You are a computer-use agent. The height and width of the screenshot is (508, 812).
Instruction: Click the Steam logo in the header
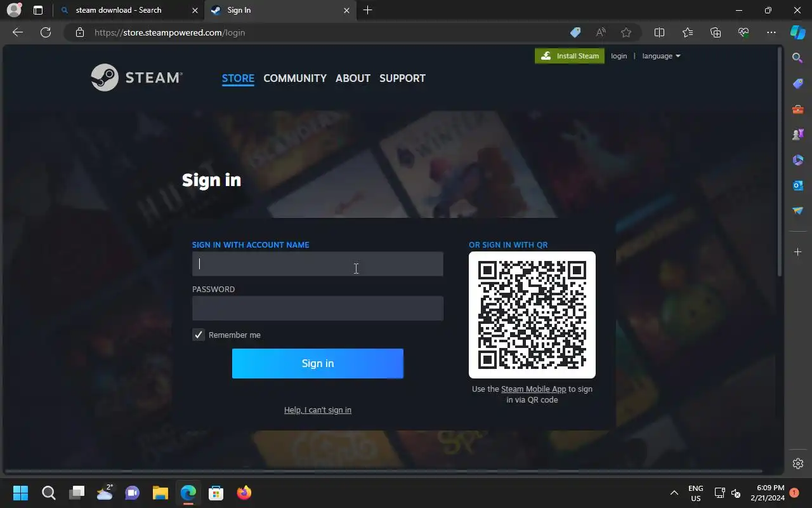pos(136,77)
